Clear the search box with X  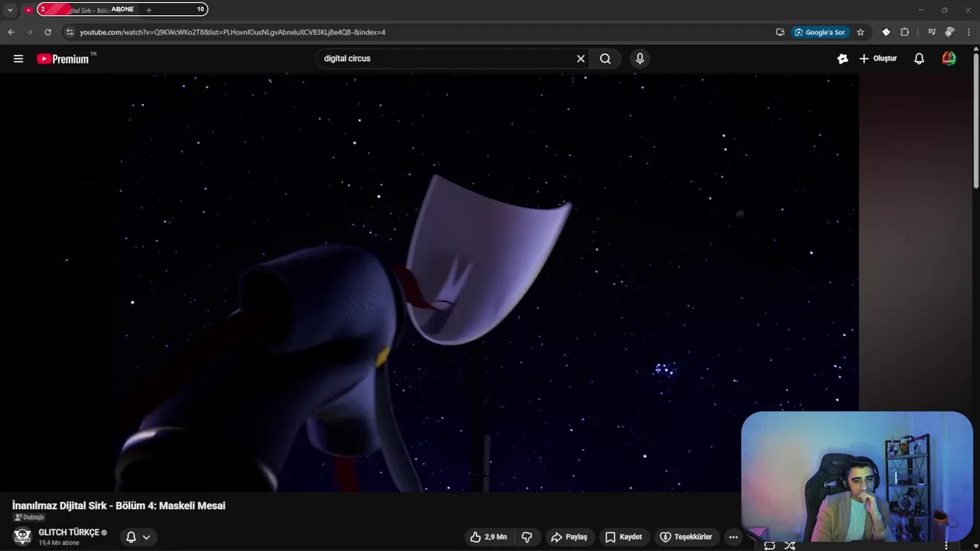click(580, 59)
